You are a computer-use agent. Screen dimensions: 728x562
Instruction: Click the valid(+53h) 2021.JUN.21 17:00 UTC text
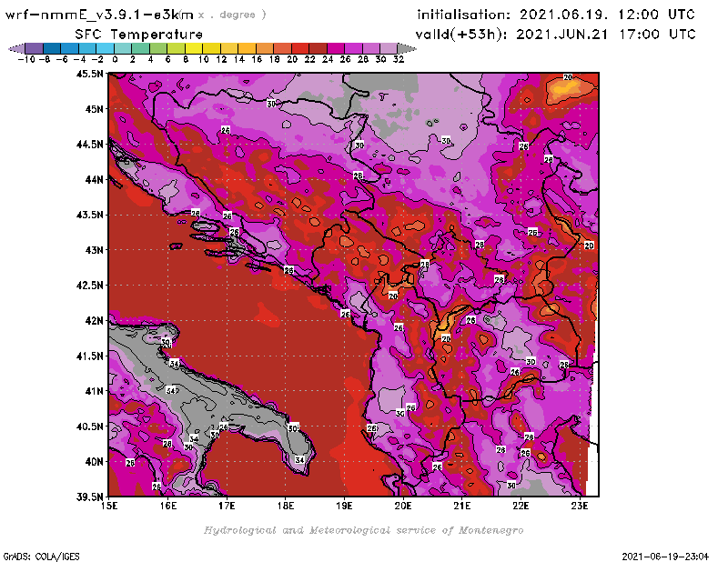click(x=555, y=35)
